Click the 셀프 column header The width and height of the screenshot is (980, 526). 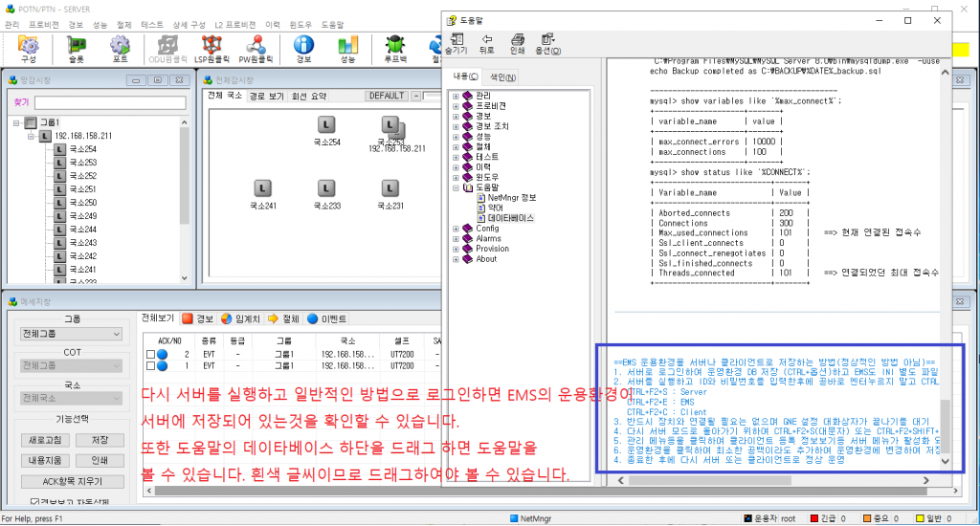click(402, 340)
